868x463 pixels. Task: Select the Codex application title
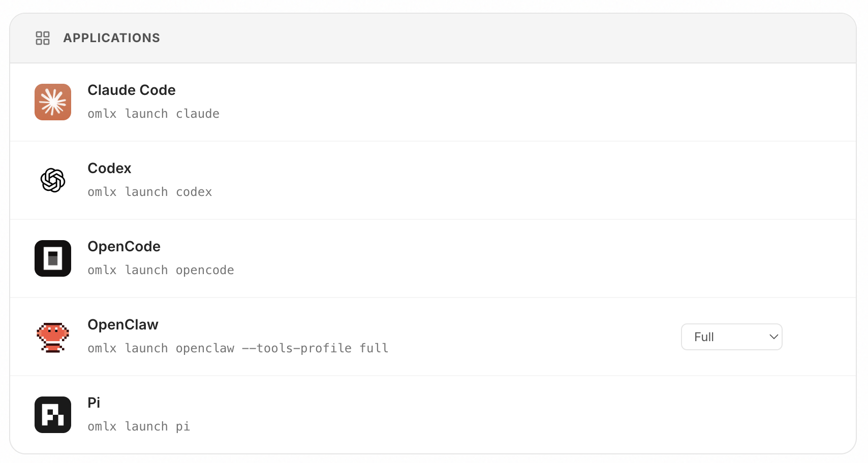109,168
